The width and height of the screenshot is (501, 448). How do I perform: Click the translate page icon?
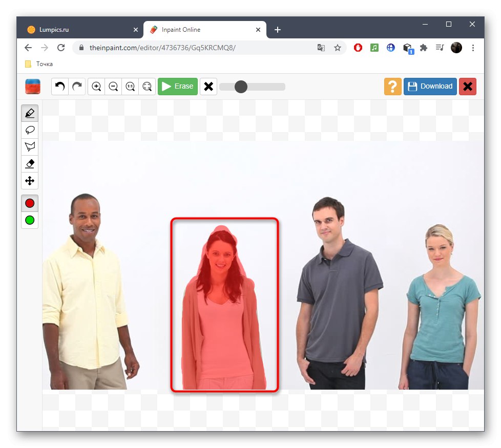(321, 48)
